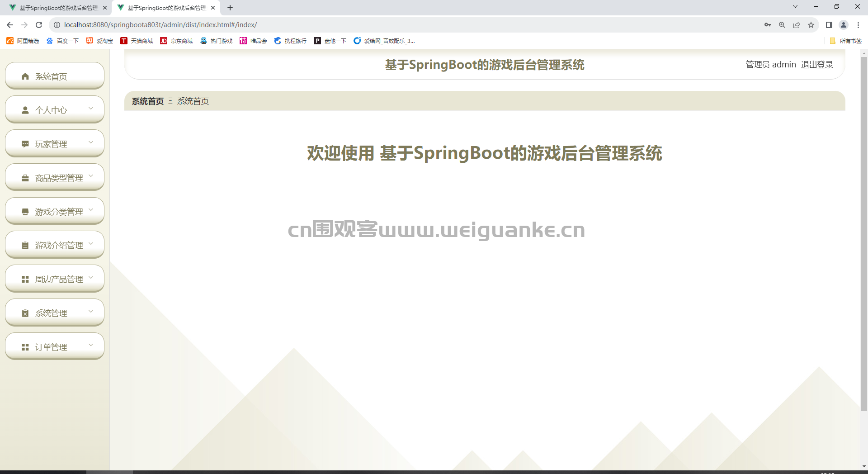Click the 管理员 admin label
Viewport: 868px width, 474px height.
pos(771,65)
